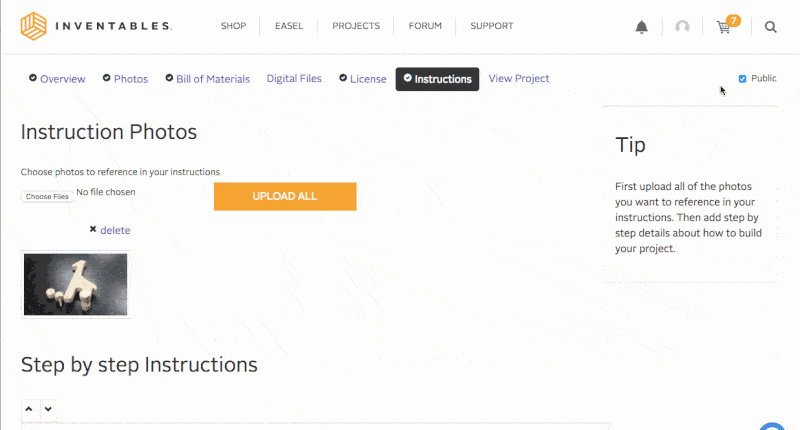The width and height of the screenshot is (800, 430).
Task: Click the delete X icon above photo
Action: tap(93, 230)
